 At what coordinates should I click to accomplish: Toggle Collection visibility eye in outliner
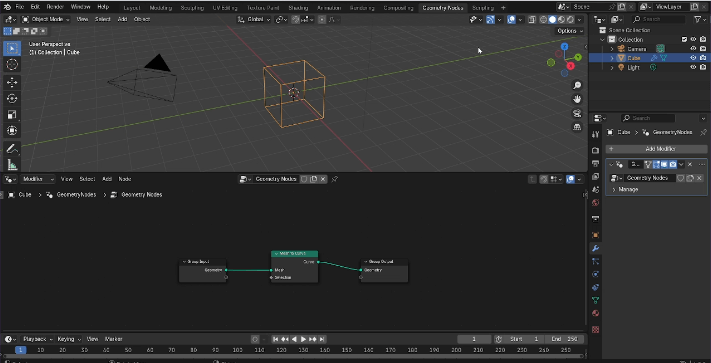(693, 39)
